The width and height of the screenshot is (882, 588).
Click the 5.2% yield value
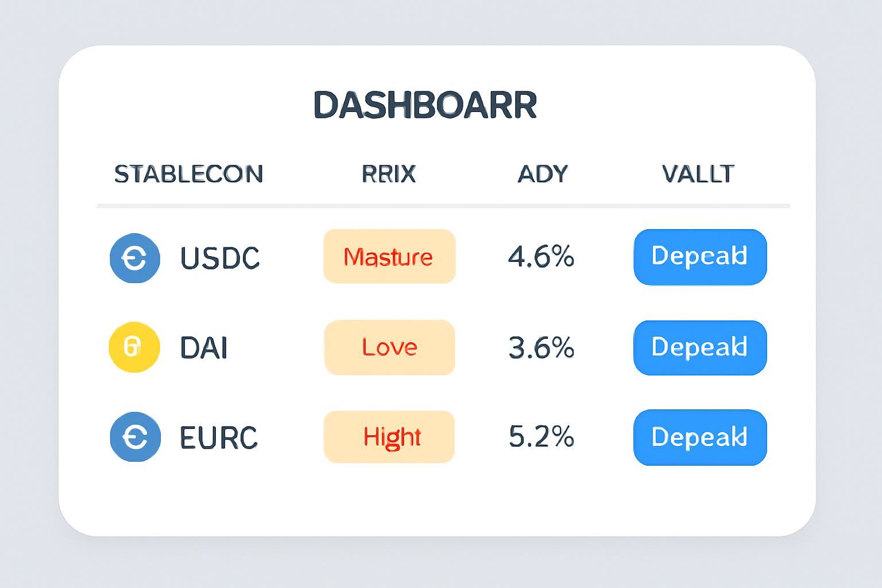(x=541, y=437)
